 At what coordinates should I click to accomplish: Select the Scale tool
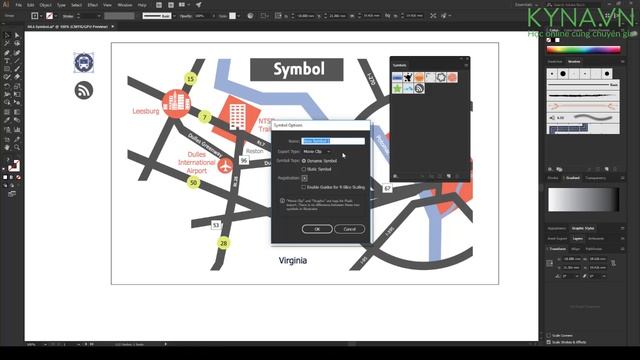[17, 86]
